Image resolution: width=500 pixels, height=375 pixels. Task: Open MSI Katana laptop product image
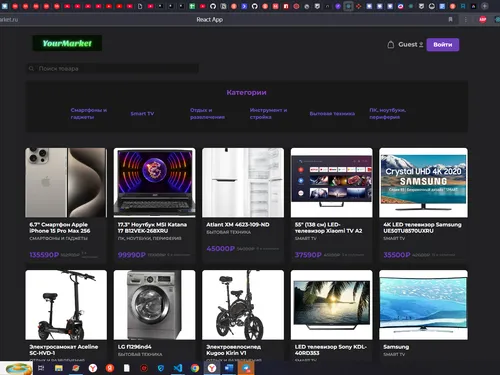click(154, 183)
